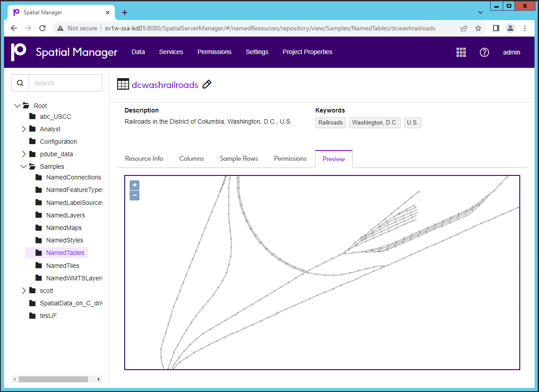Collapse the Samples folder

(24, 167)
